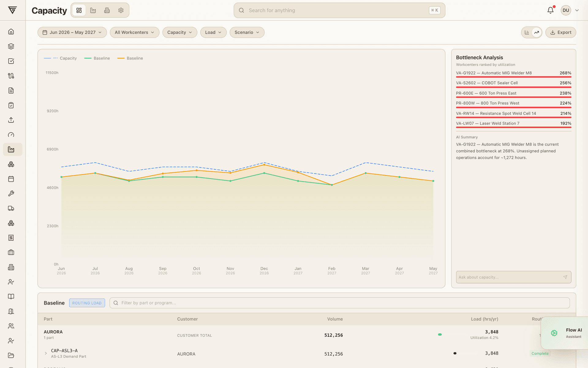Image resolution: width=588 pixels, height=368 pixels.
Task: Click the Export button
Action: coord(560,33)
